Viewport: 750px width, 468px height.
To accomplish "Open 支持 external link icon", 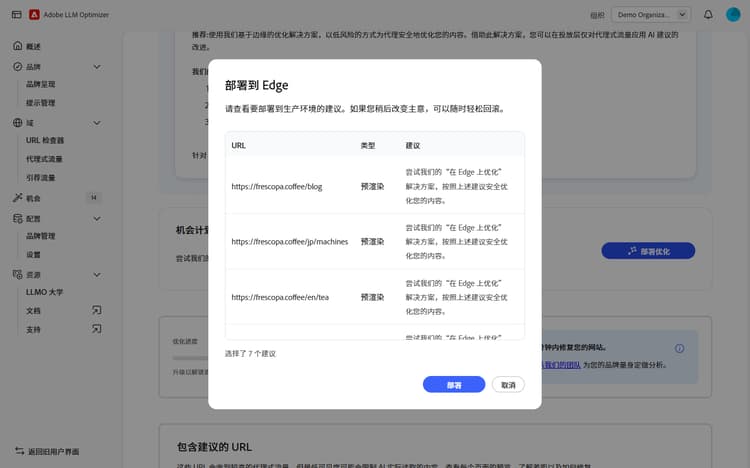I will tap(97, 329).
